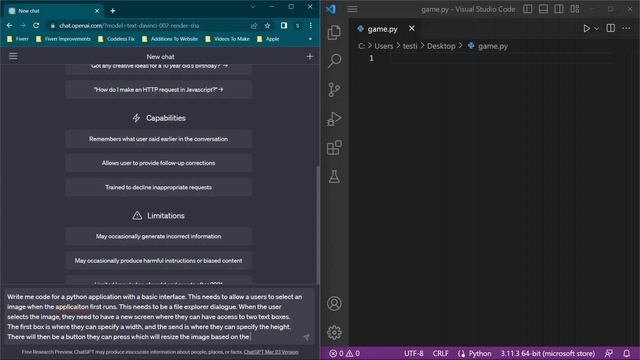Start a new chat with plus icon

(310, 56)
